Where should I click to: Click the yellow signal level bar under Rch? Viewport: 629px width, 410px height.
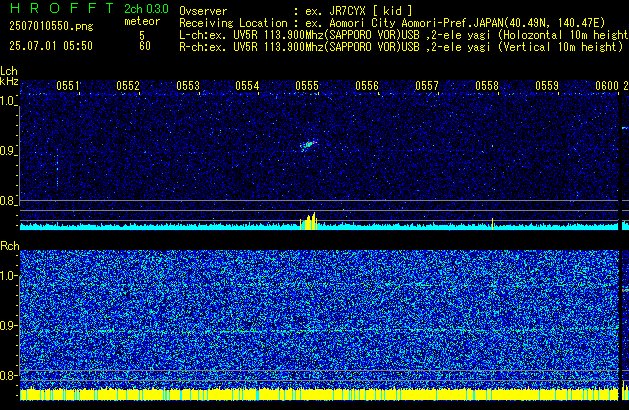[319, 394]
